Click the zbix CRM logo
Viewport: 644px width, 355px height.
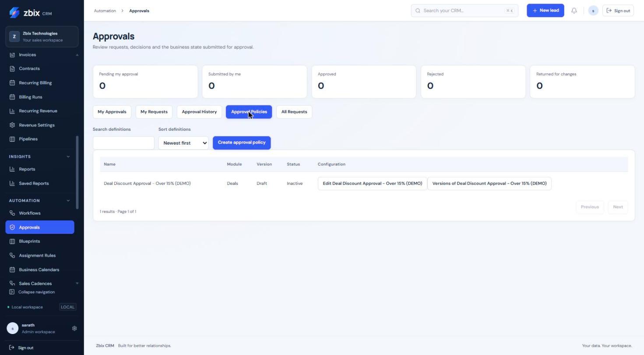31,13
